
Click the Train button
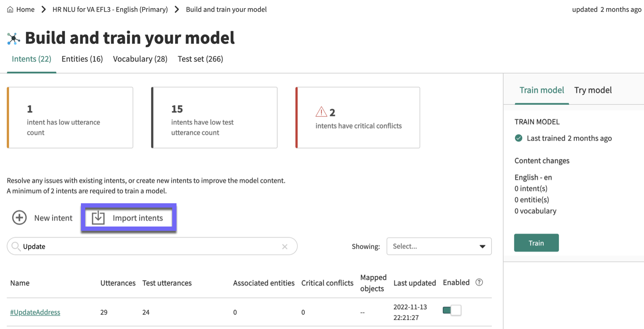coord(536,243)
